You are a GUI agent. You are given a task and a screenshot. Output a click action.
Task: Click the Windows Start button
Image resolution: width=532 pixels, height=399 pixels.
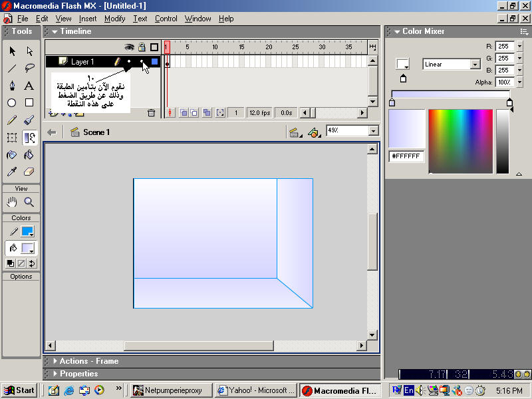[x=19, y=390]
